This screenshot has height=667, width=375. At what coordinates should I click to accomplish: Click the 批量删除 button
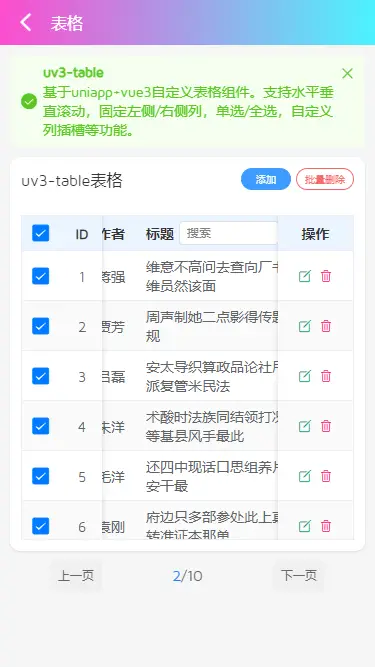[325, 179]
